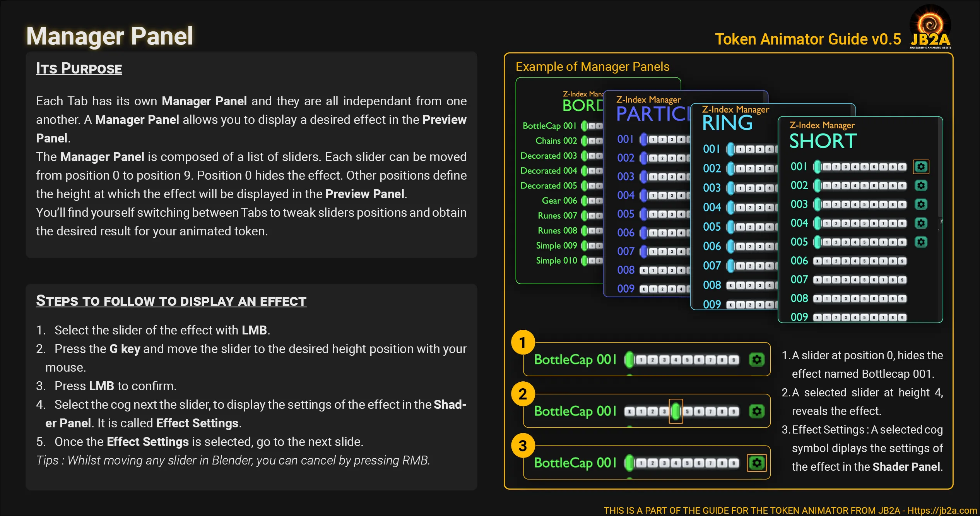Select the SHORT 006 slider

(860, 261)
